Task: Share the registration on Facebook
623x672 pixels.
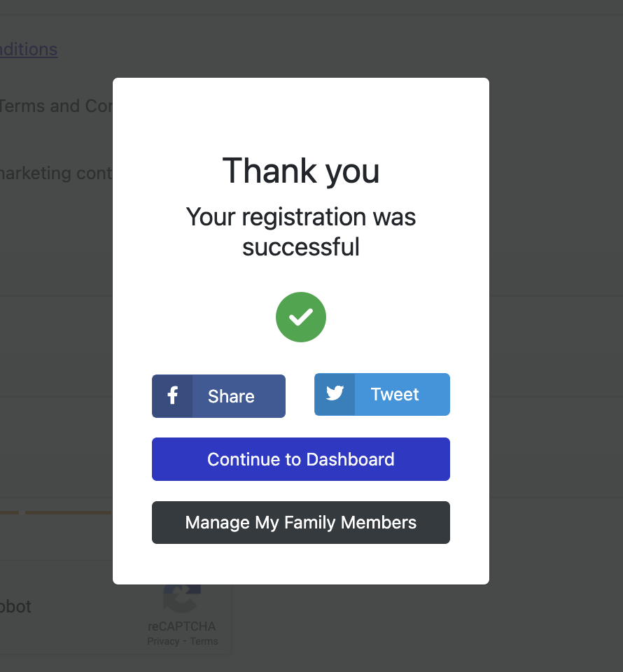Action: [x=218, y=396]
